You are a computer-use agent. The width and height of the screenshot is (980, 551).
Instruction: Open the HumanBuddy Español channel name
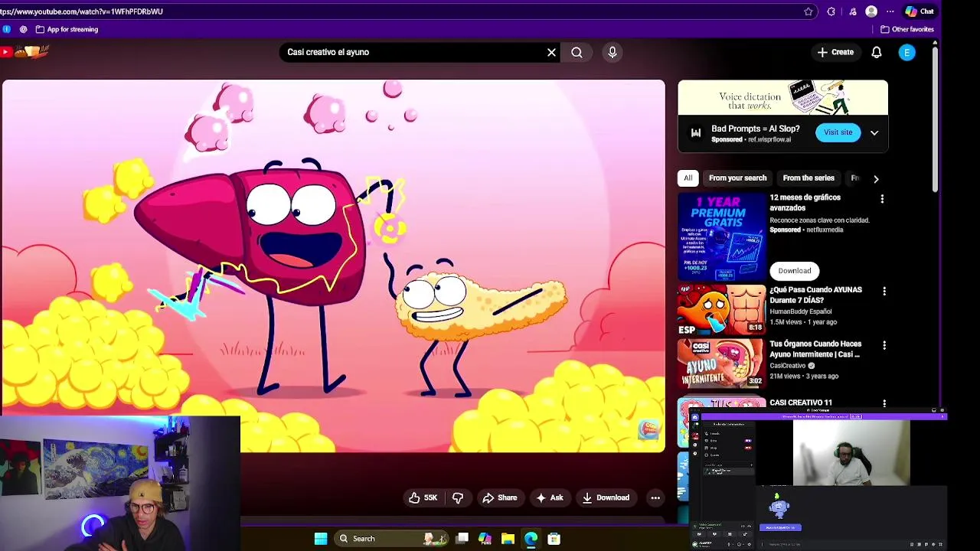click(x=800, y=311)
